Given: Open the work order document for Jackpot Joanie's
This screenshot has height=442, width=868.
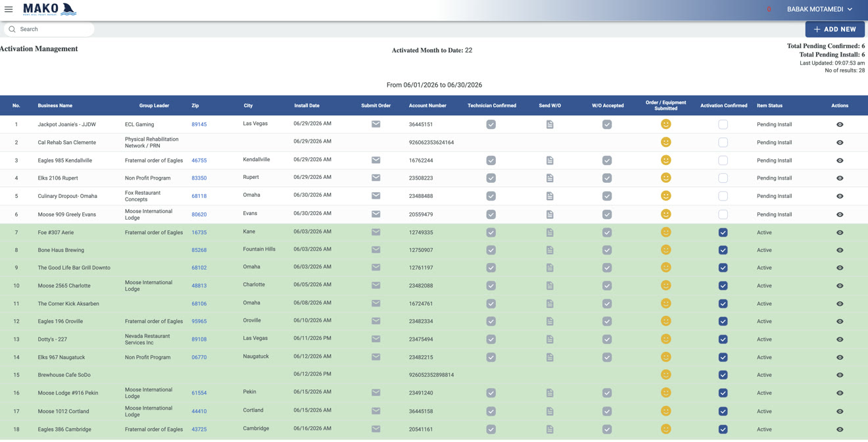Looking at the screenshot, I should pos(550,124).
